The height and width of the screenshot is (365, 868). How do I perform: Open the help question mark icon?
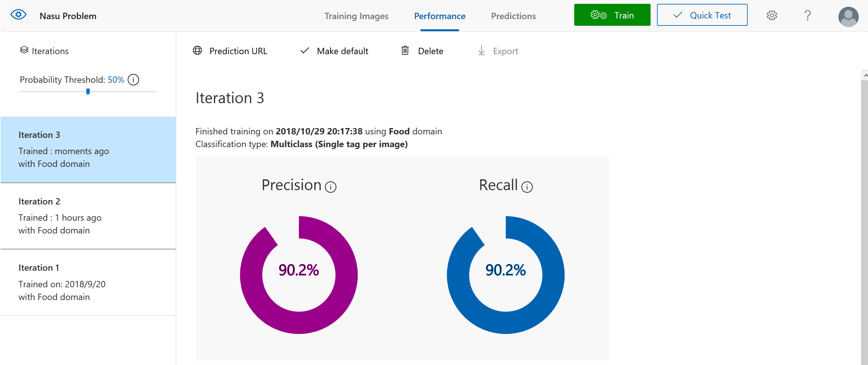pos(807,16)
